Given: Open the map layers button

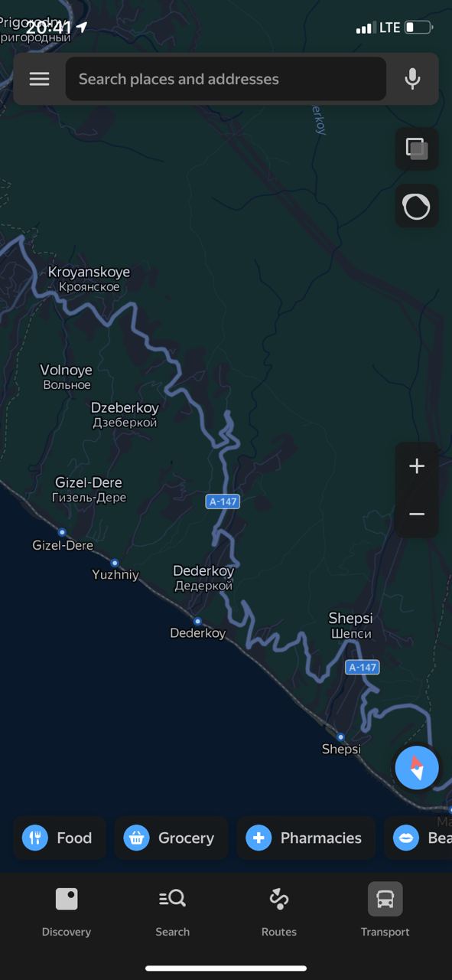Looking at the screenshot, I should click(417, 149).
